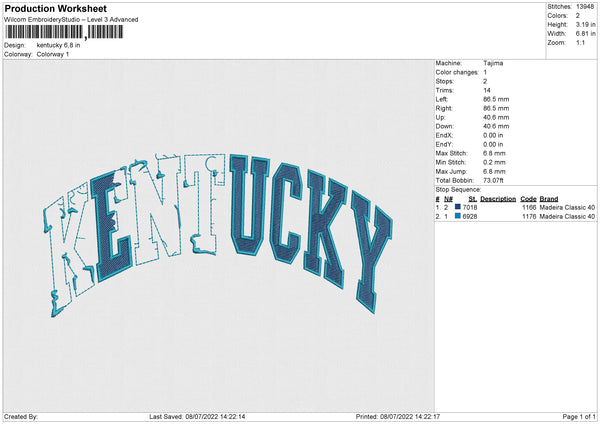Click the embroidered letter U in preview
Screen dimensions: 600x424
(249, 204)
